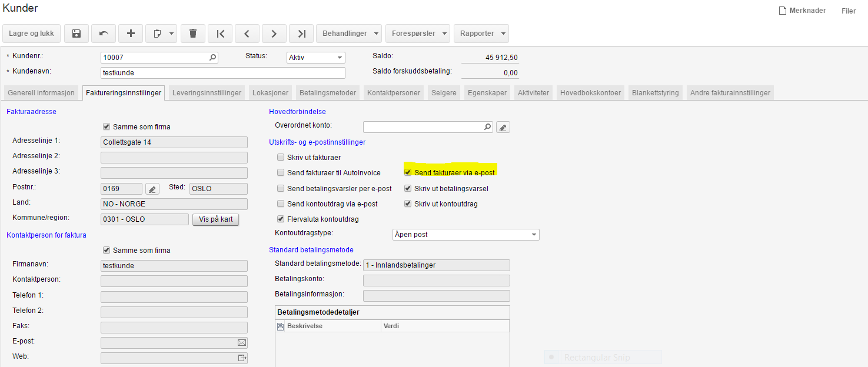868x367 pixels.
Task: Delete record with trash icon
Action: coord(193,34)
